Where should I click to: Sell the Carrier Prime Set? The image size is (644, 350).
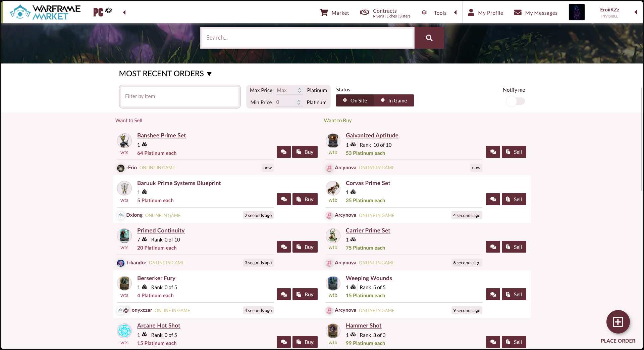514,247
